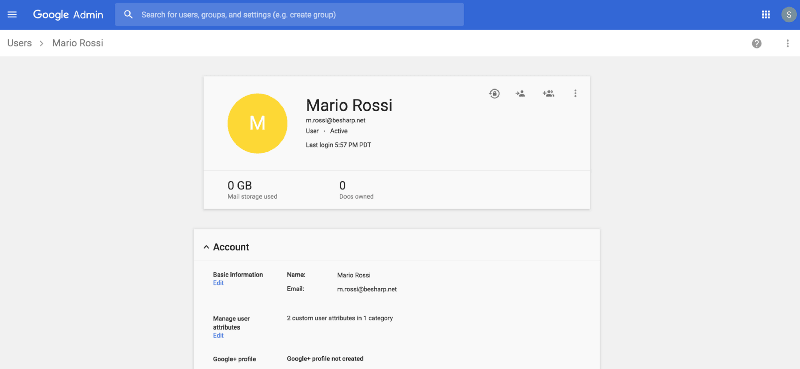Edit Basic Information

(x=218, y=283)
